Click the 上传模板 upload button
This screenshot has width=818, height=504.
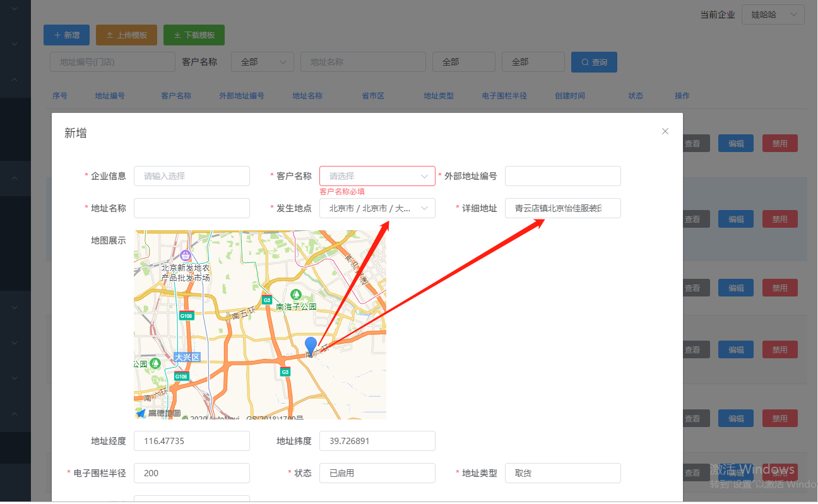(x=126, y=35)
